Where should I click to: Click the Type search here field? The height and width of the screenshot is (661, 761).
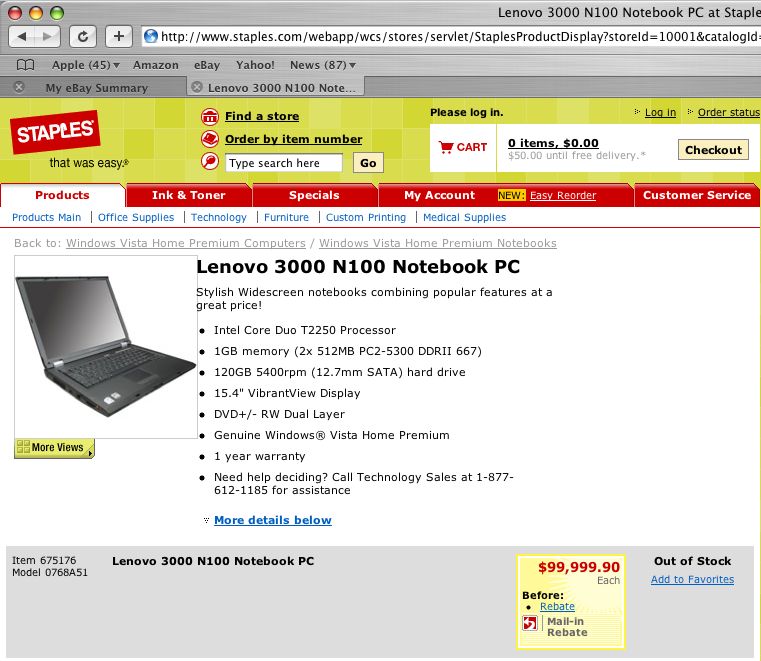(284, 163)
